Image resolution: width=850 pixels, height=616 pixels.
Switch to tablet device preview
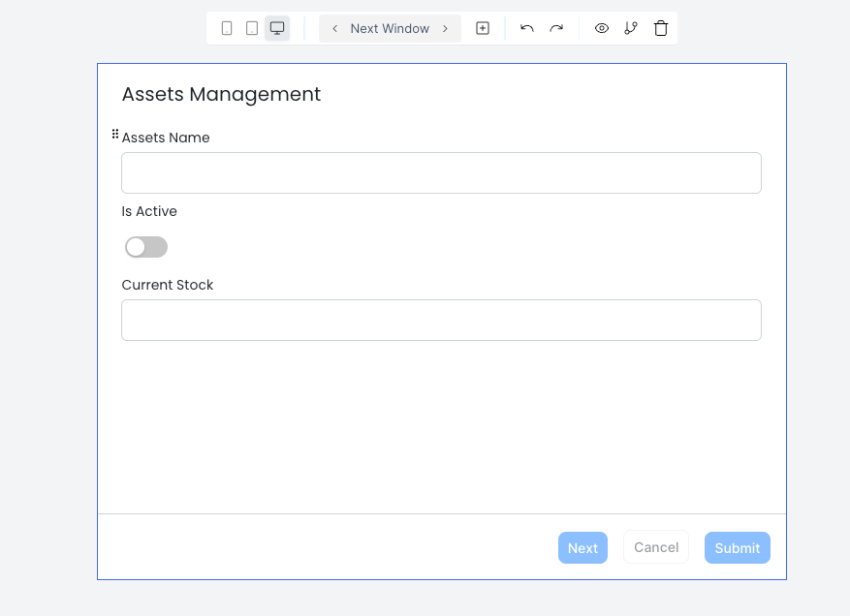pos(252,28)
